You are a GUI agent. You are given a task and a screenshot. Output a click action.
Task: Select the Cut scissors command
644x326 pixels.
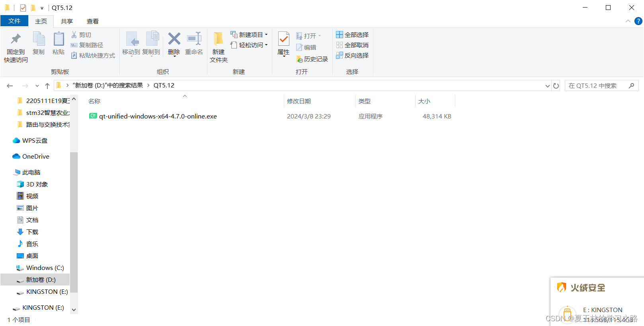[x=81, y=35]
